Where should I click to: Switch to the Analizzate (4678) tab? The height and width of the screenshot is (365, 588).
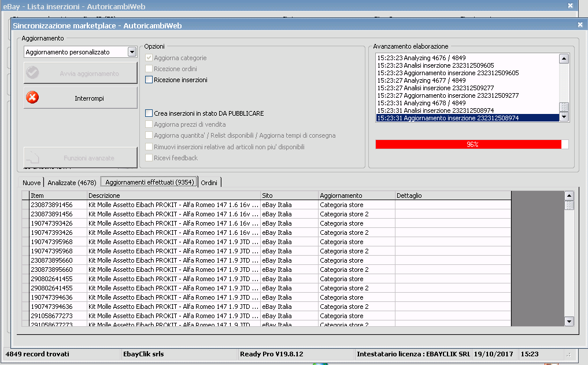coord(72,183)
